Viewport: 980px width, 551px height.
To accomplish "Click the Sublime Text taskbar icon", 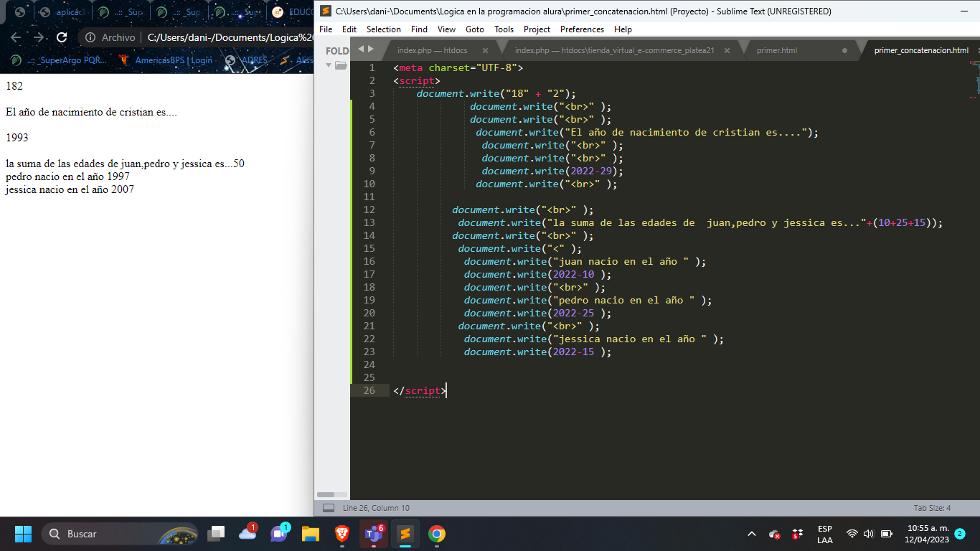I will point(405,534).
